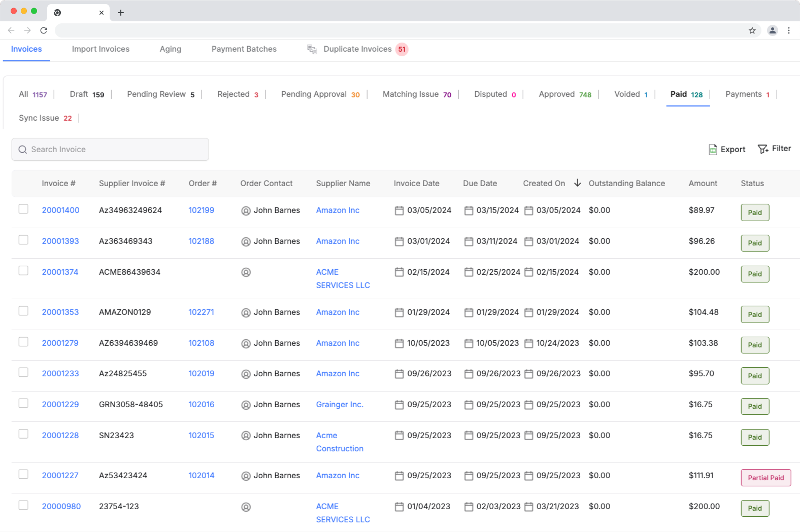Show Sync Issue invoices tab
Screen dimensions: 800x532
[45, 118]
